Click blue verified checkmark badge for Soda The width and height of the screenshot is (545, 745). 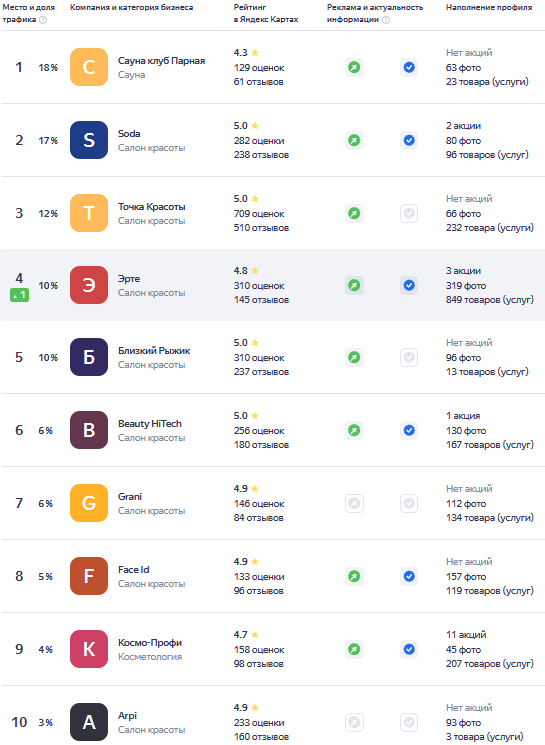pos(409,140)
